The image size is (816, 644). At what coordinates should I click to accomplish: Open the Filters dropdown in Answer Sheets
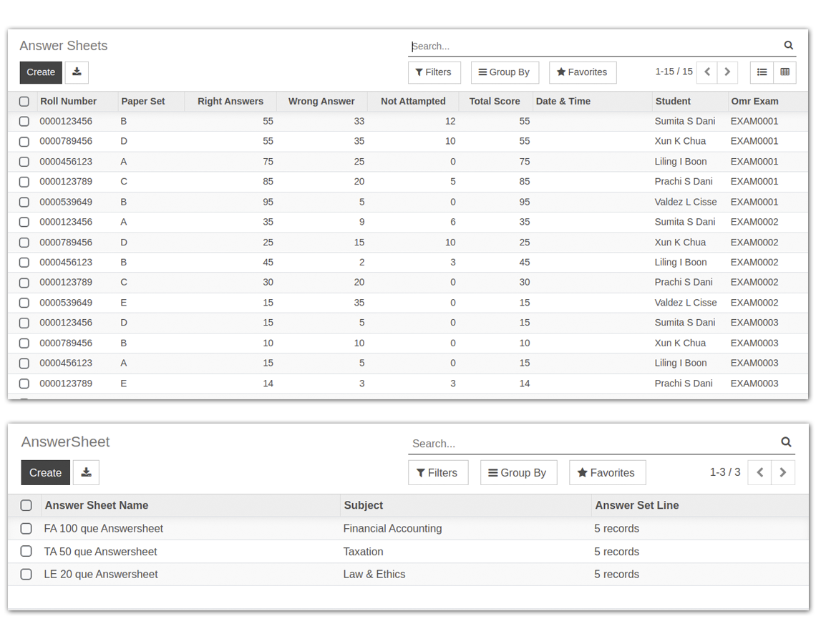pos(434,72)
